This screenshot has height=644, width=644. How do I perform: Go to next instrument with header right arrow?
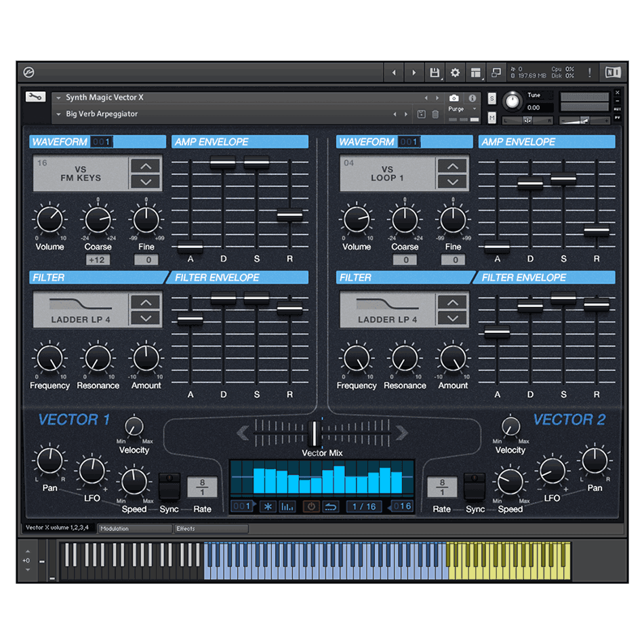414,73
